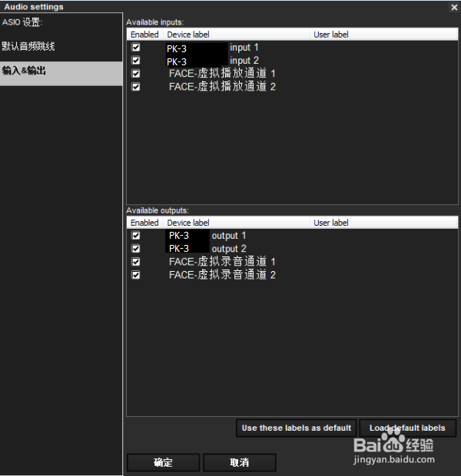
Task: Click Device label header in inputs table
Action: [237, 35]
